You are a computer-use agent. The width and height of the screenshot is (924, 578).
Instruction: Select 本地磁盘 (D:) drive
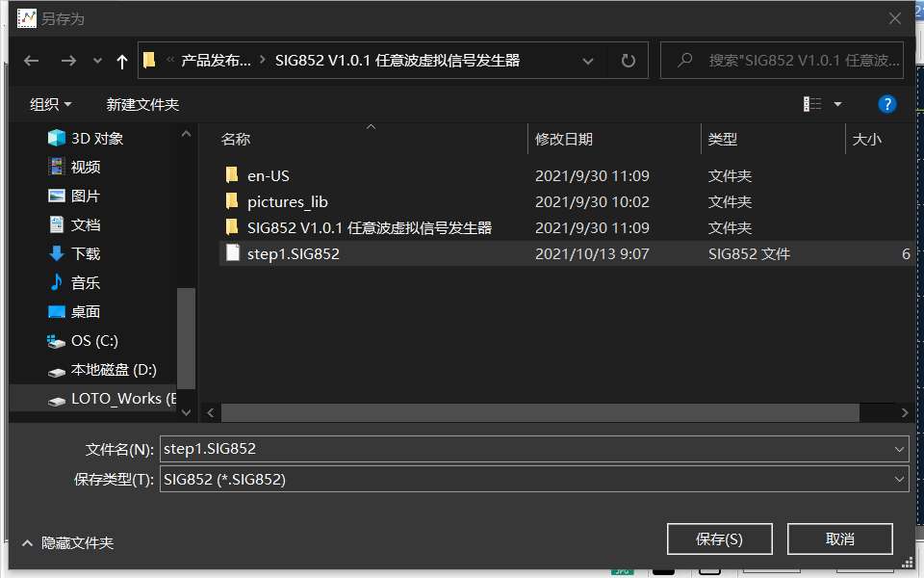(102, 370)
